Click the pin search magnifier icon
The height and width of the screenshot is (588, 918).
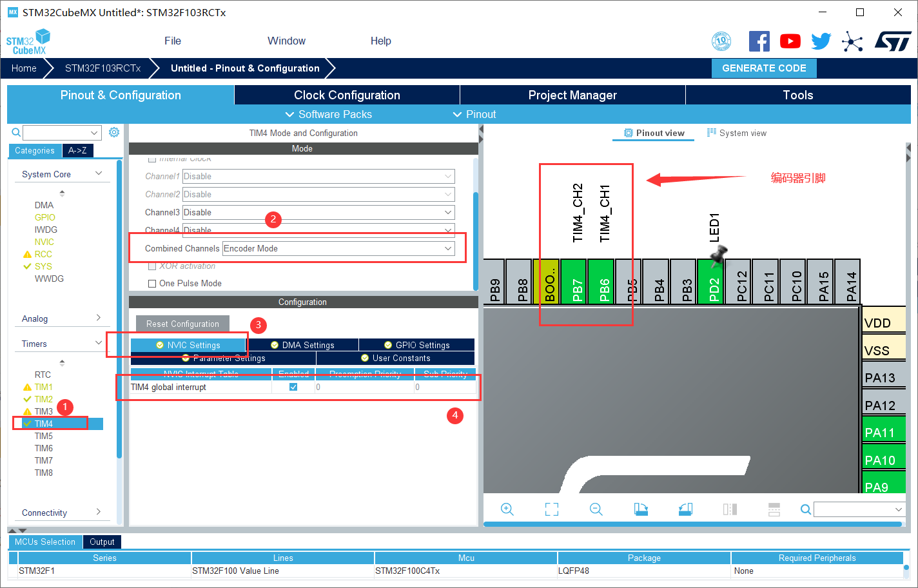coord(806,509)
